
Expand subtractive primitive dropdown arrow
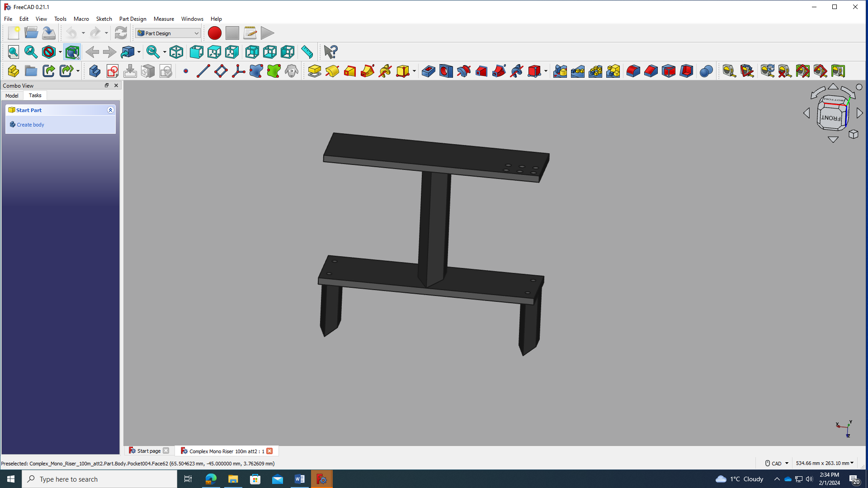tap(546, 71)
